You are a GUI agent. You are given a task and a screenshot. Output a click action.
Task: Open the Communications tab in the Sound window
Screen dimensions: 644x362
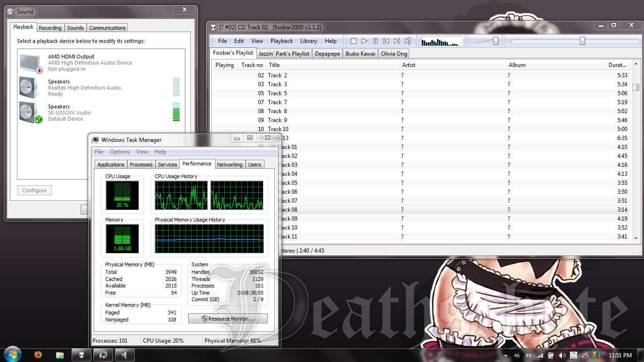point(107,28)
